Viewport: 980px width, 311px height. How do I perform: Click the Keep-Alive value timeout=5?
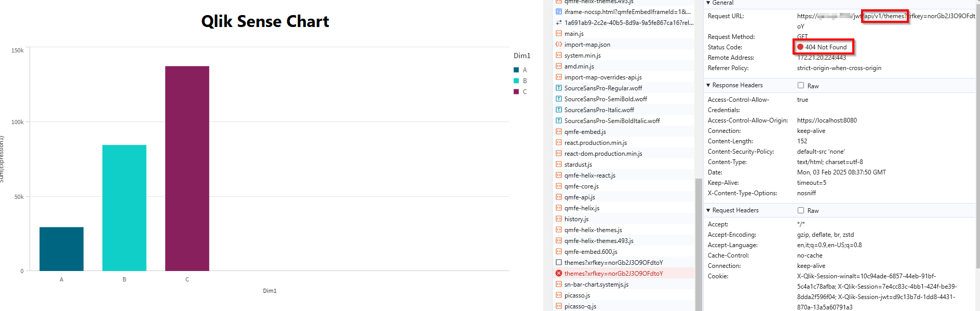click(x=812, y=182)
